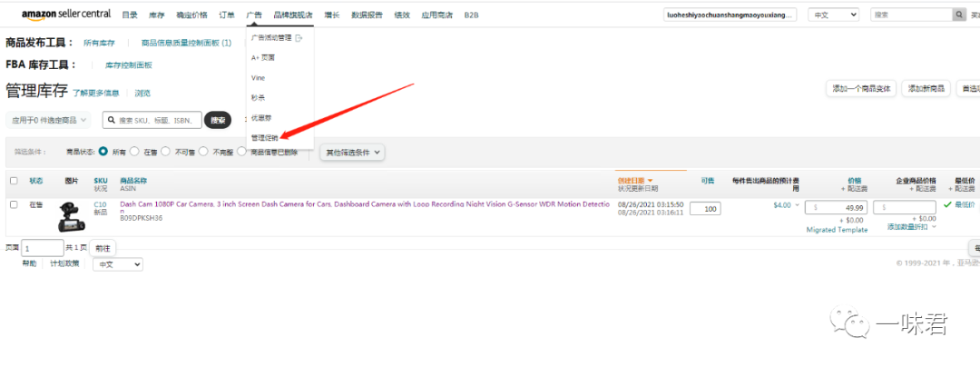Image resolution: width=980 pixels, height=367 pixels.
Task: Click the 添加新商品 button
Action: click(x=926, y=88)
